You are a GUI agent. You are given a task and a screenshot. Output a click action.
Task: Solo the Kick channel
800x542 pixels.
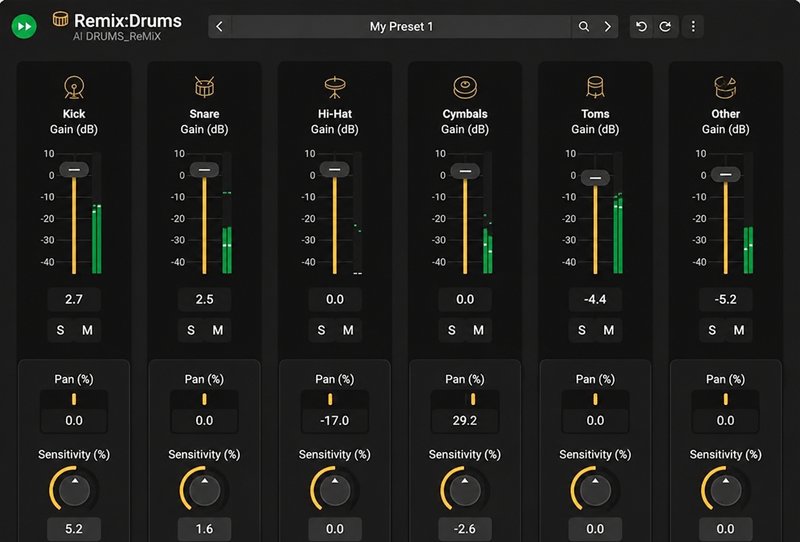[x=60, y=330]
